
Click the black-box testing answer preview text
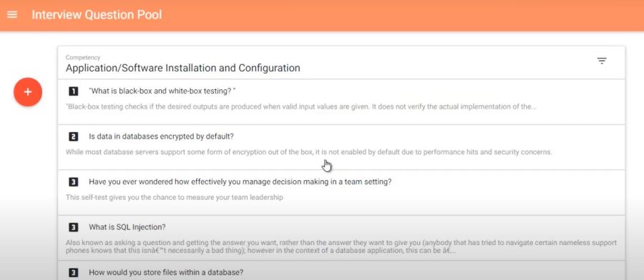coord(301,106)
